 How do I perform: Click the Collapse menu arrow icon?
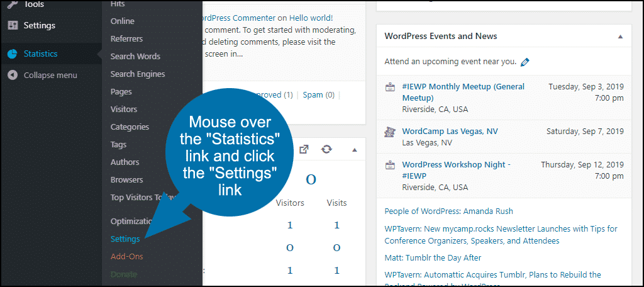(x=13, y=76)
